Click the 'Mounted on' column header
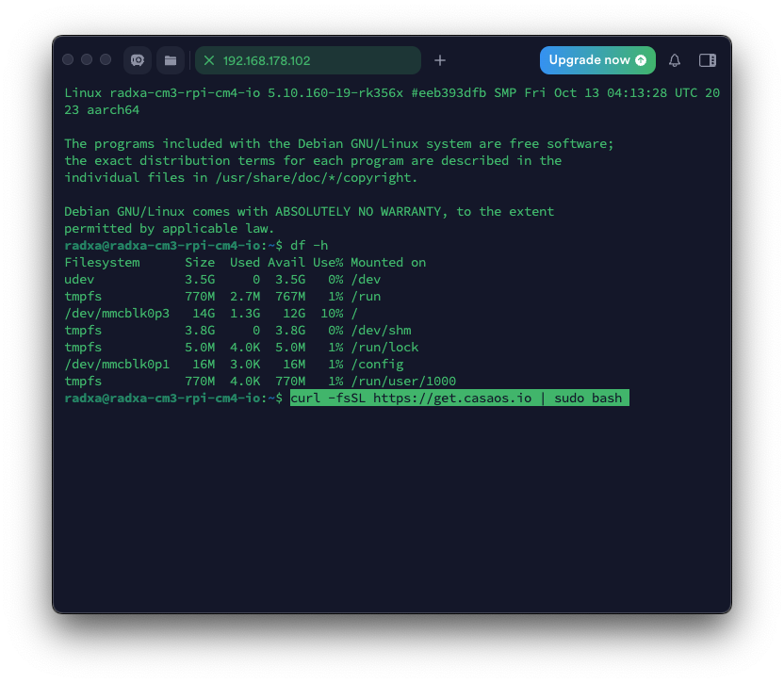Image resolution: width=784 pixels, height=683 pixels. [388, 263]
